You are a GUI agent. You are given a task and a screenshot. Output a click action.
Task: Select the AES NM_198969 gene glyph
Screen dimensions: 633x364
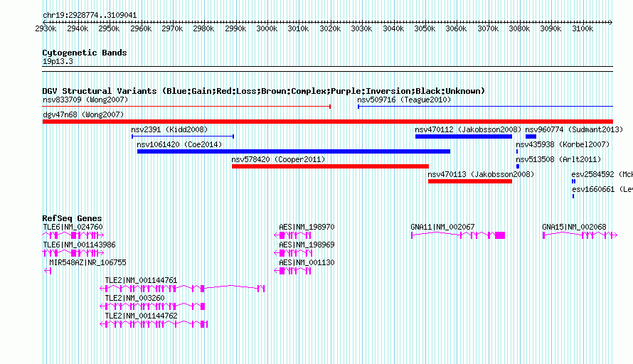[x=294, y=253]
